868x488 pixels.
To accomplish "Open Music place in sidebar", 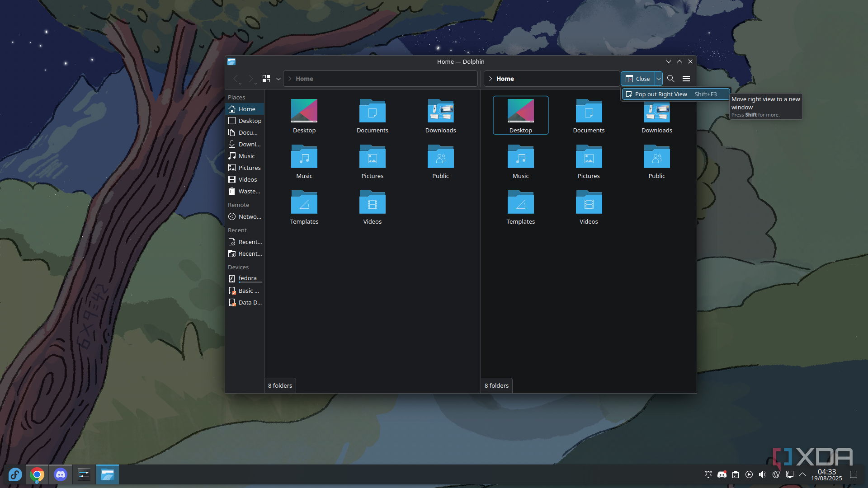I will 245,156.
